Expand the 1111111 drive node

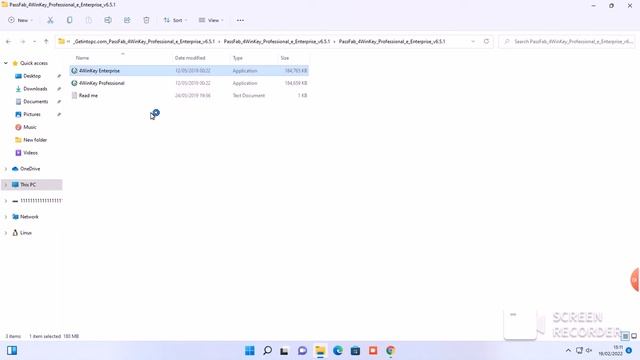point(6,201)
